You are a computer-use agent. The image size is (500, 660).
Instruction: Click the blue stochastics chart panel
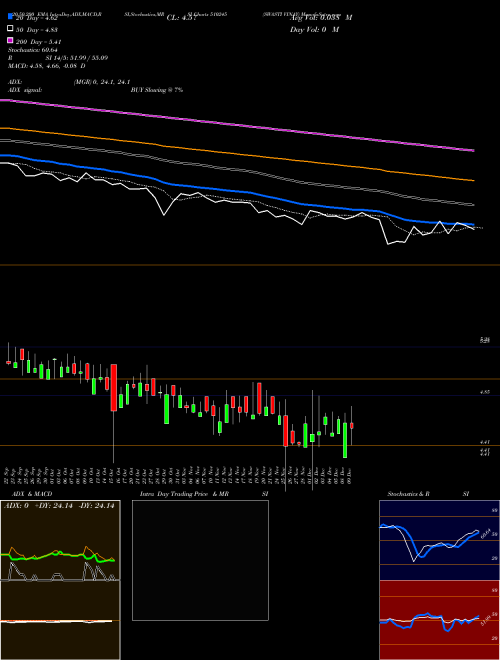coord(439,540)
